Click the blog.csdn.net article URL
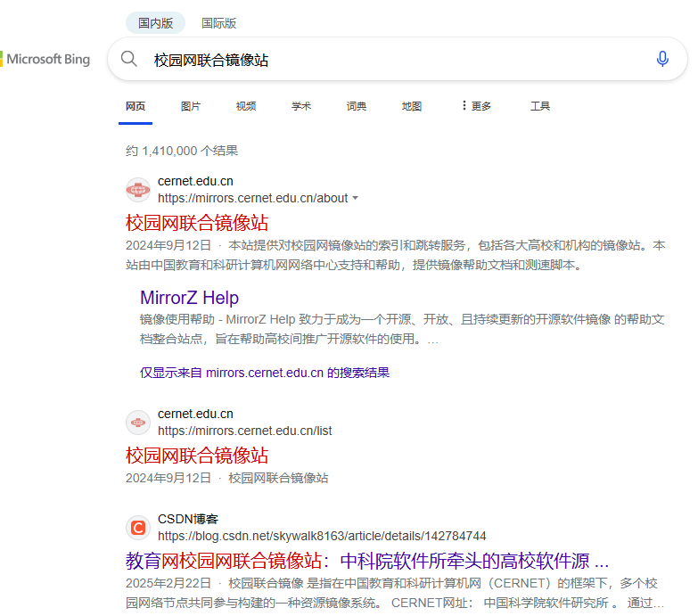 pyautogui.click(x=322, y=536)
